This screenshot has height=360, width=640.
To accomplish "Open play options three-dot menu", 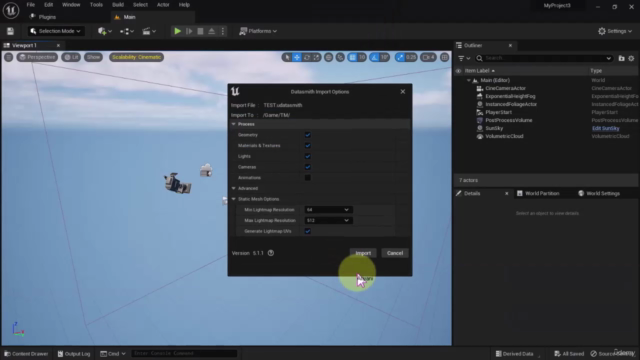I will 222,31.
